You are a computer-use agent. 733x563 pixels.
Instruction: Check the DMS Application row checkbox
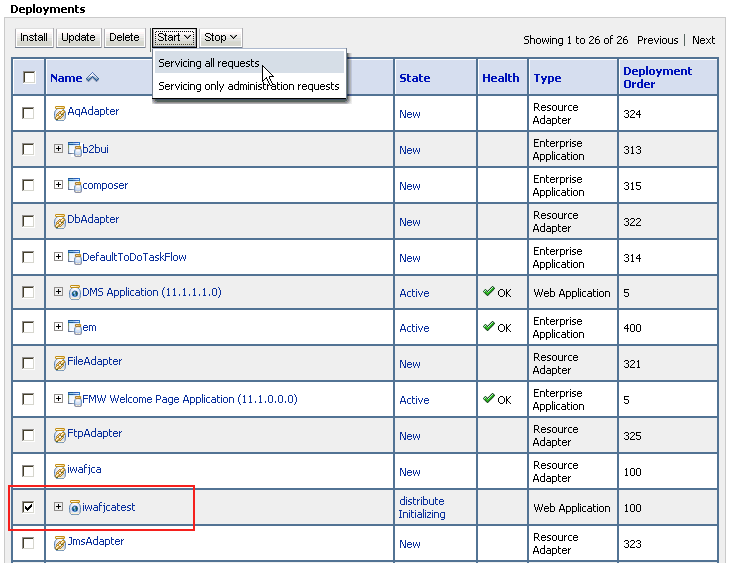(28, 292)
